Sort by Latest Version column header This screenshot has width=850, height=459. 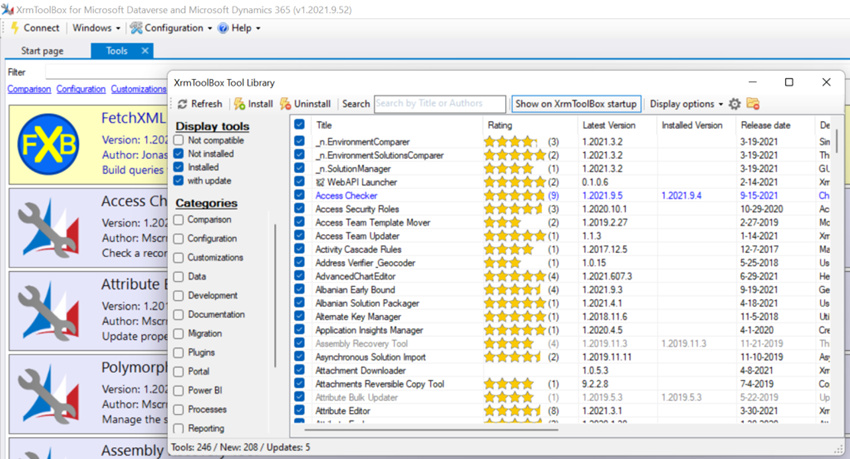pos(617,125)
